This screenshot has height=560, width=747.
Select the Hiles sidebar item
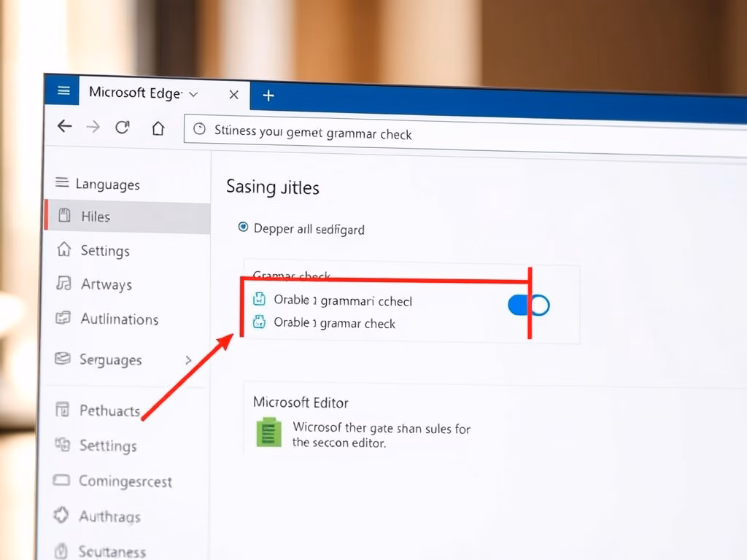point(128,217)
